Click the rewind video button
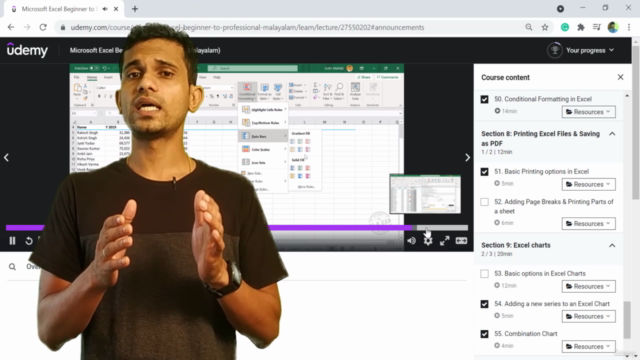Screen dimensions: 640x360 pos(29,241)
